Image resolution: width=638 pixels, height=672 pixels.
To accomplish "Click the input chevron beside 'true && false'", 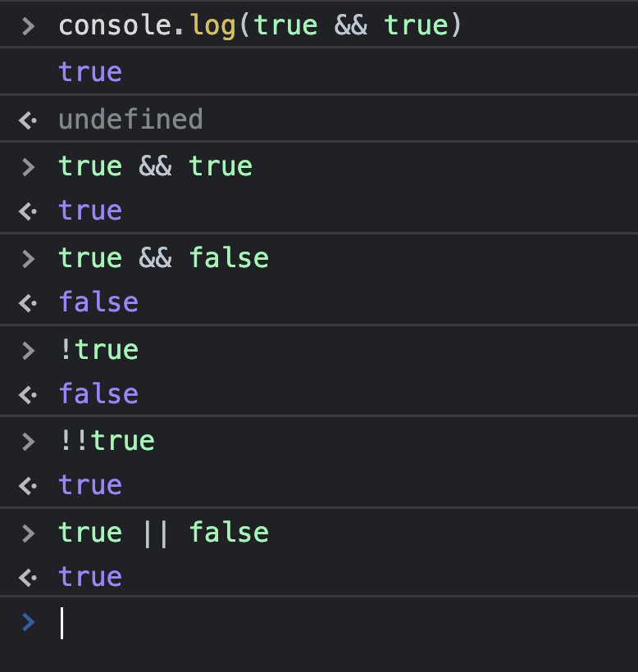I will 29,258.
